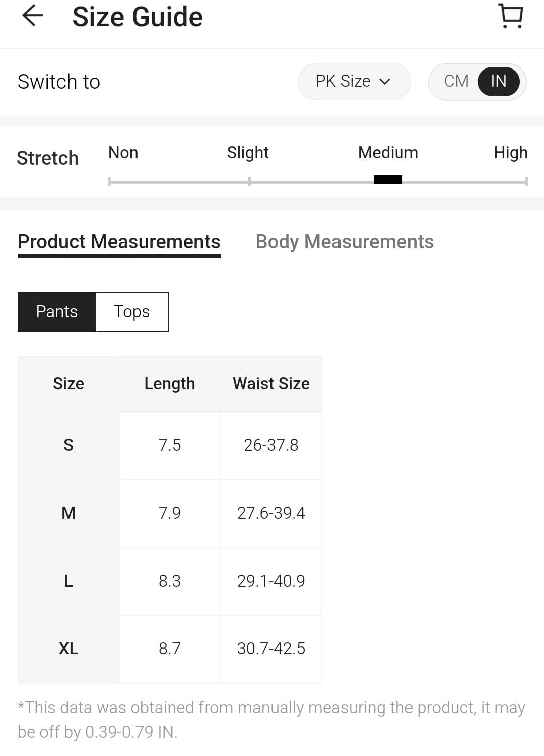Tap the back arrow icon

point(32,16)
